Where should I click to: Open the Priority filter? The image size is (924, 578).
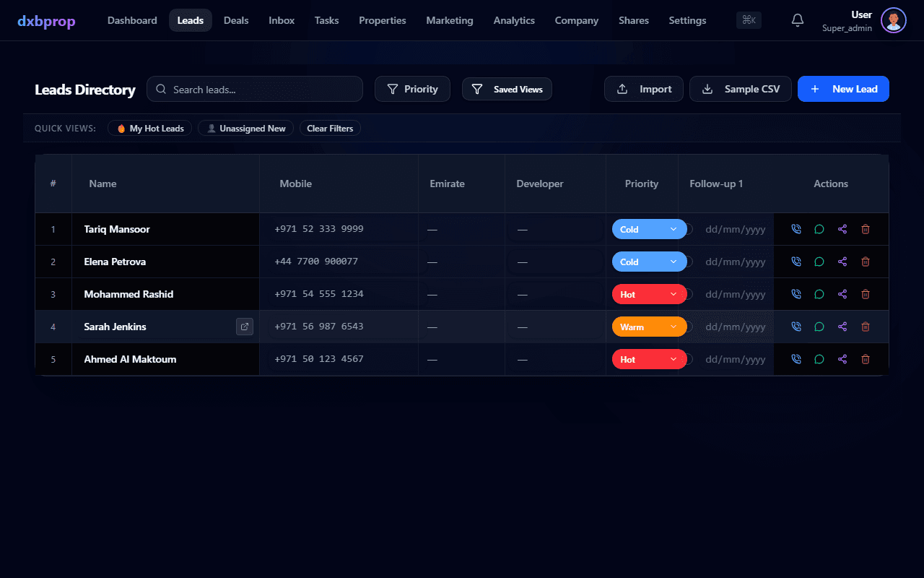(412, 89)
